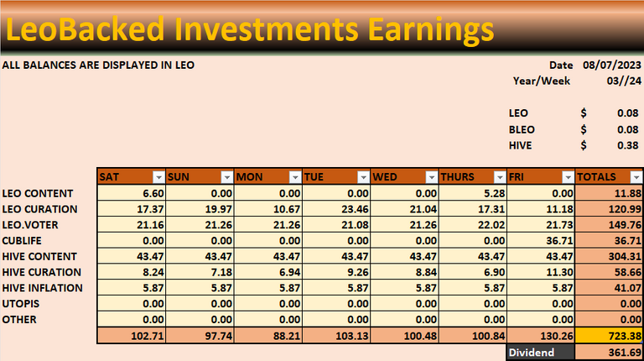The height and width of the screenshot is (361, 644).
Task: Open the THURS column filter dropdown
Action: (x=500, y=177)
